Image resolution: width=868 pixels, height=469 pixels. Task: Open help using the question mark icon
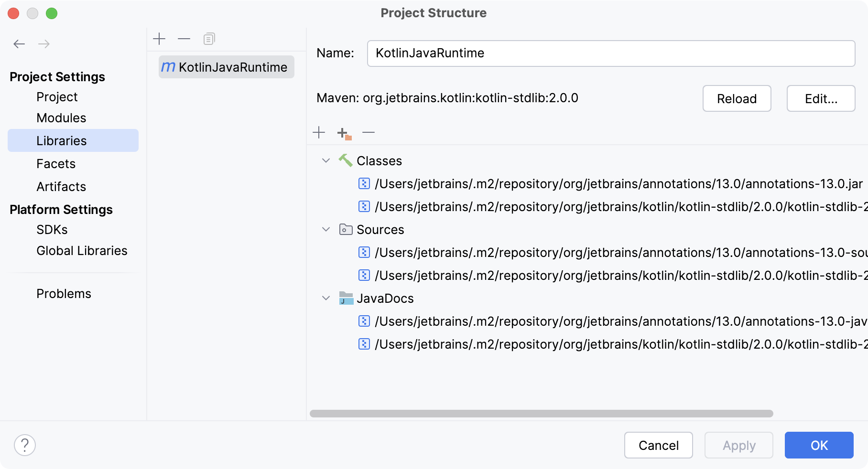point(25,445)
